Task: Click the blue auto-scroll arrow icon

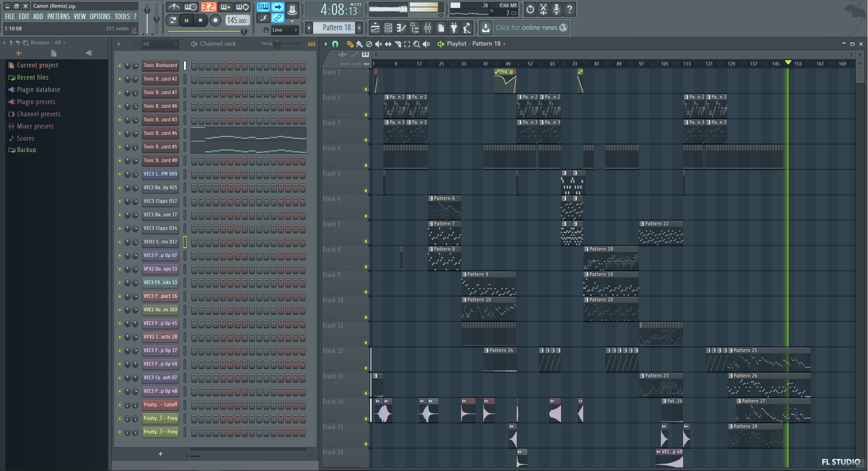Action: [x=278, y=7]
